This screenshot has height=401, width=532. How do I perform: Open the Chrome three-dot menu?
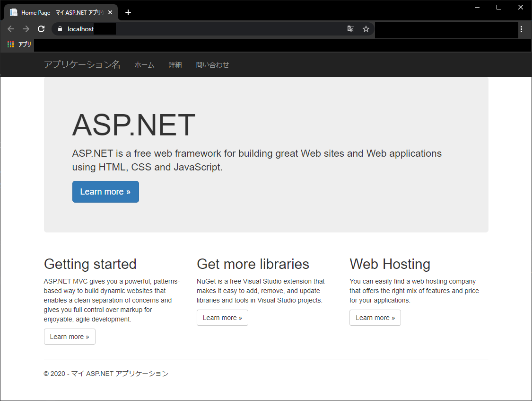[x=522, y=29]
